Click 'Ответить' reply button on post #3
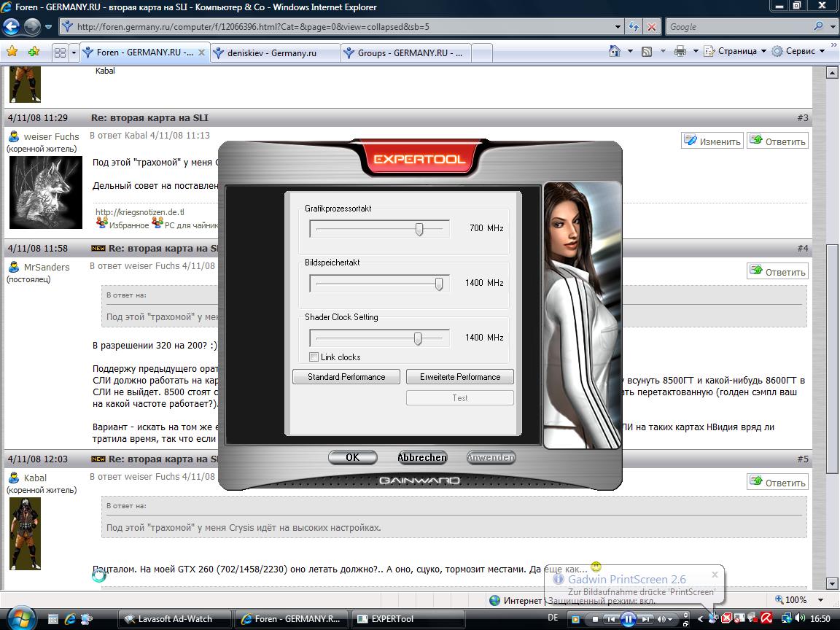Viewport: 840px width, 630px height. pyautogui.click(x=777, y=141)
